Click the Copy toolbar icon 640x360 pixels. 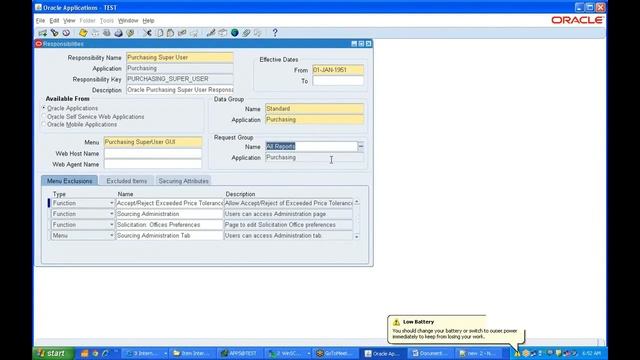(160, 33)
